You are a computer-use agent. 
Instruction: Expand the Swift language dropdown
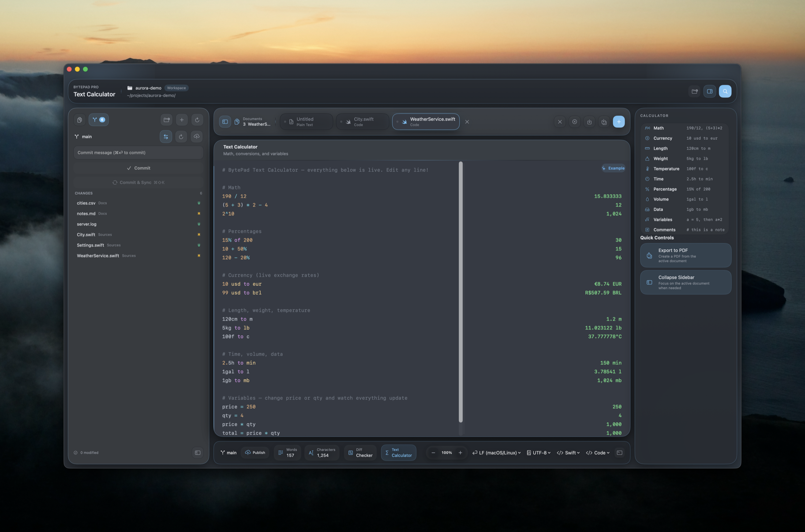(568, 453)
